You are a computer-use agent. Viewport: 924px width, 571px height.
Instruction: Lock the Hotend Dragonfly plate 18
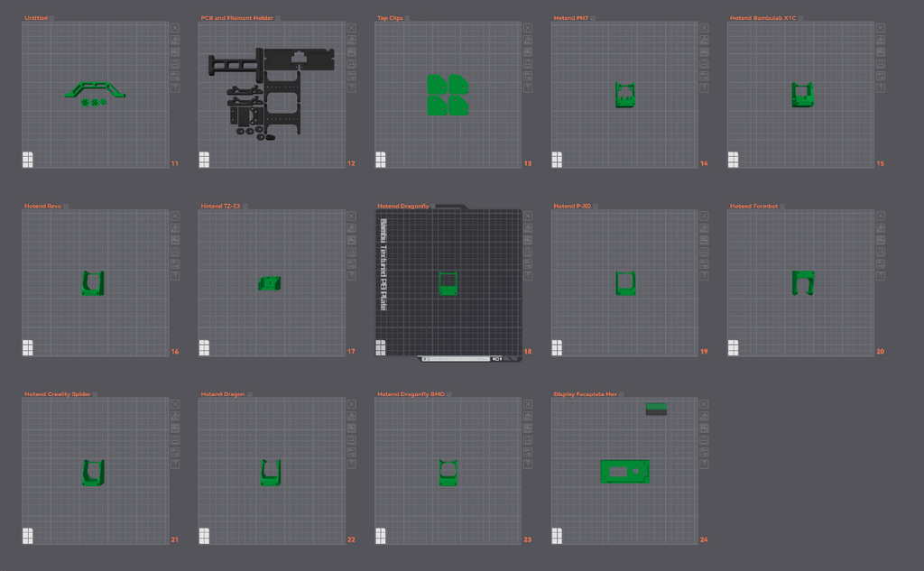(528, 253)
